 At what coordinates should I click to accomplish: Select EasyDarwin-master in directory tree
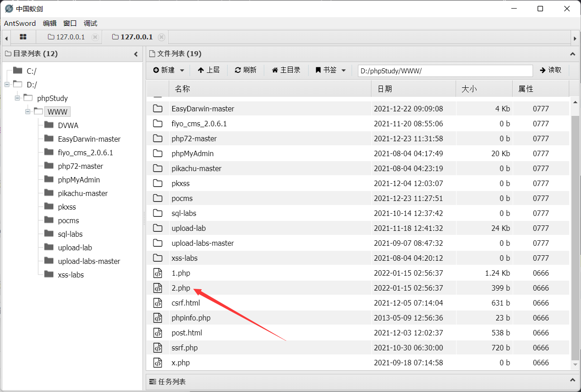pyautogui.click(x=89, y=139)
